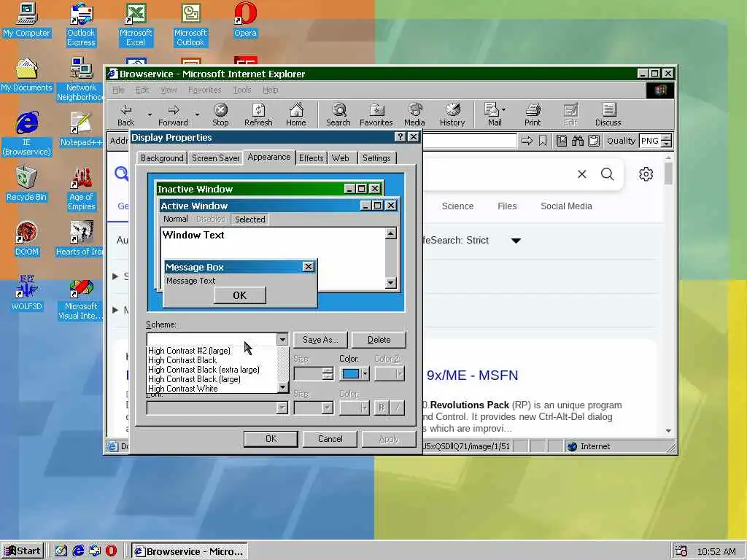Open Outlook Express desktop icon
This screenshot has height=560, width=747.
[81, 24]
